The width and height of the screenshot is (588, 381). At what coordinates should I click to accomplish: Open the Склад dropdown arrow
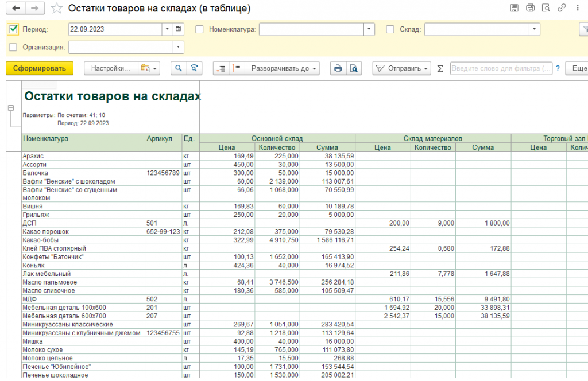click(535, 29)
